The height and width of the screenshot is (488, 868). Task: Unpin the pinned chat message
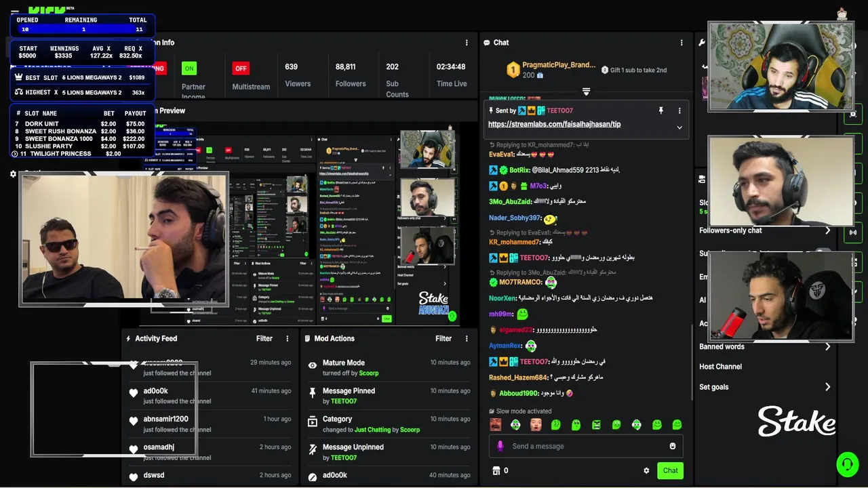pos(660,110)
